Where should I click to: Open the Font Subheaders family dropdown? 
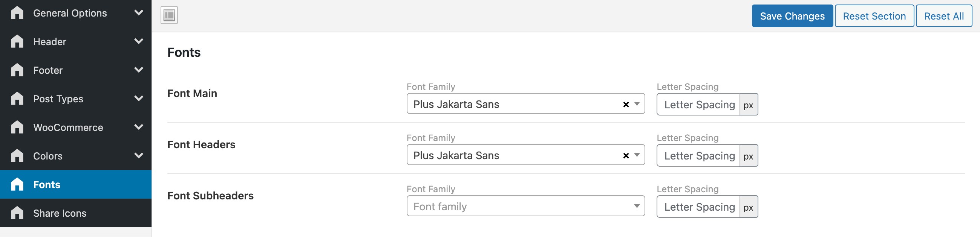coord(525,206)
